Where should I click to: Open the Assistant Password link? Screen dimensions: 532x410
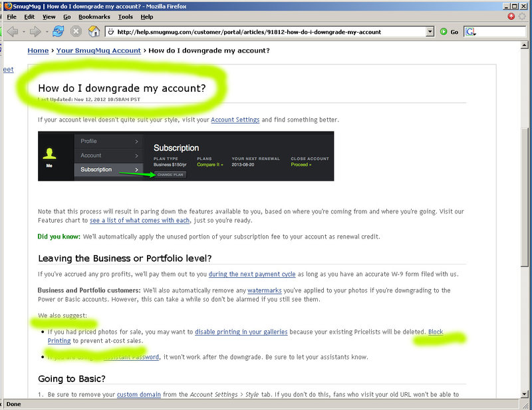[x=131, y=357]
